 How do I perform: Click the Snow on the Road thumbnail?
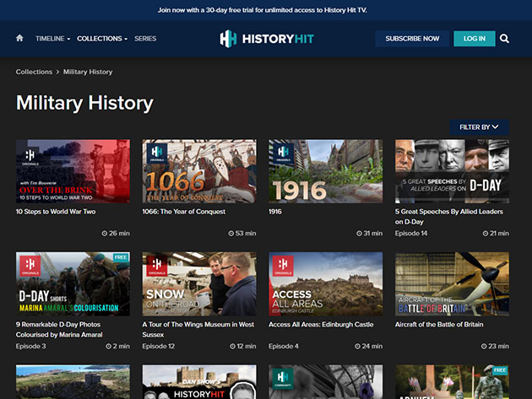click(199, 283)
